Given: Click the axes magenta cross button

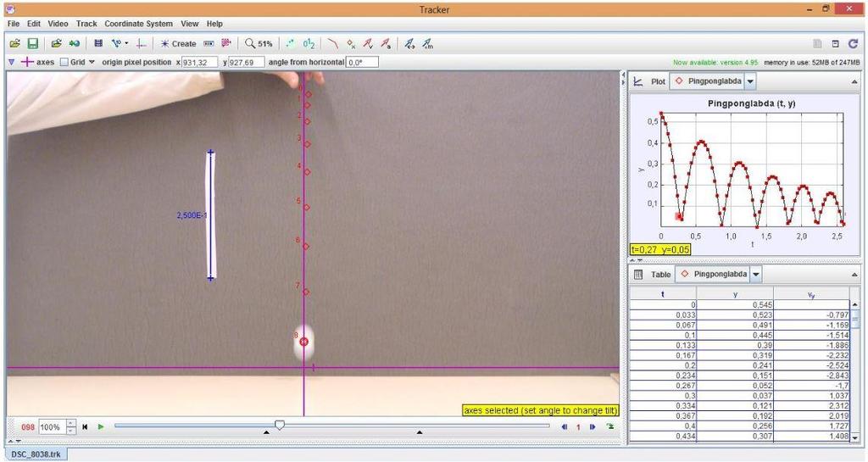Looking at the screenshot, I should pyautogui.click(x=27, y=62).
